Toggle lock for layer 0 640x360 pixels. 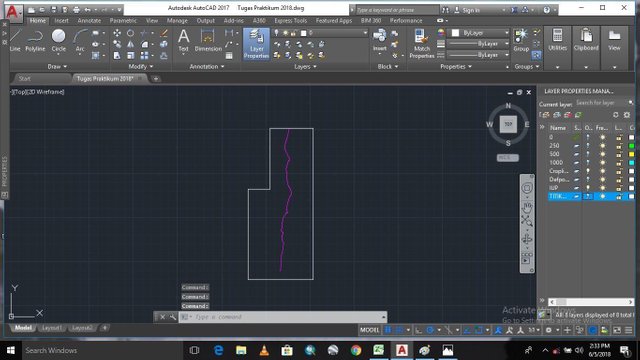[x=619, y=138]
